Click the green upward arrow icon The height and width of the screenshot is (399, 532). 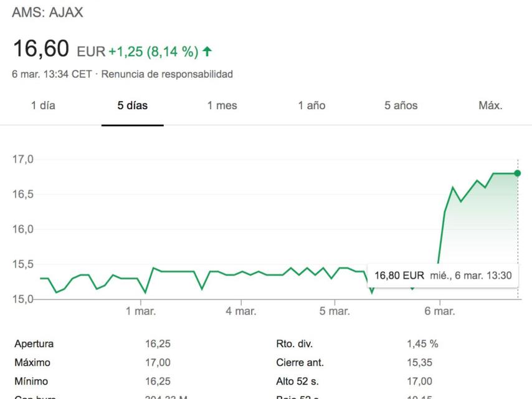point(207,52)
